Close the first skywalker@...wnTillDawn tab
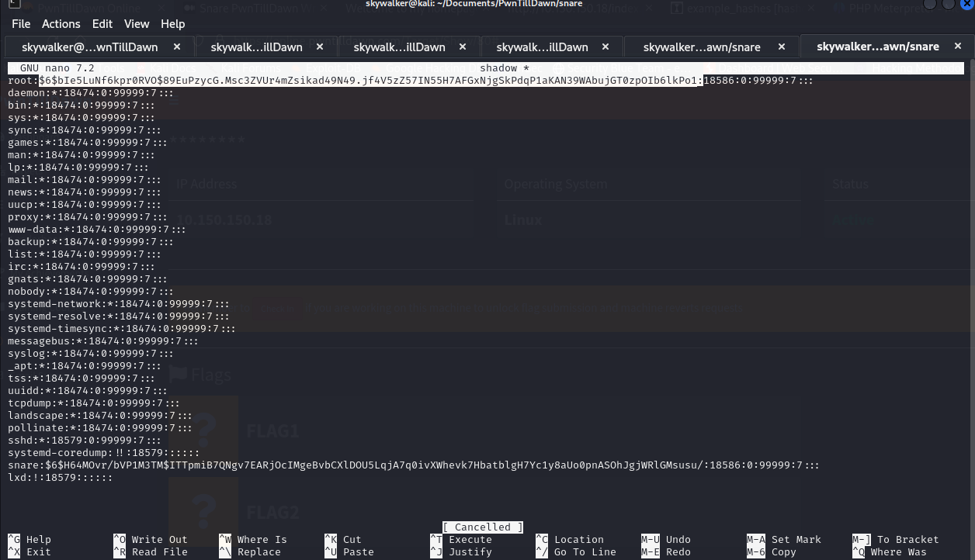Image resolution: width=975 pixels, height=560 pixels. click(176, 47)
